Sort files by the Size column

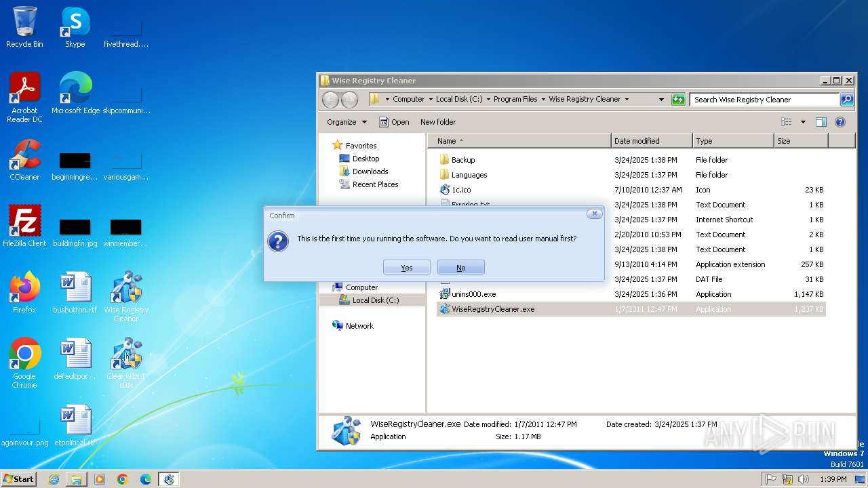(x=801, y=141)
